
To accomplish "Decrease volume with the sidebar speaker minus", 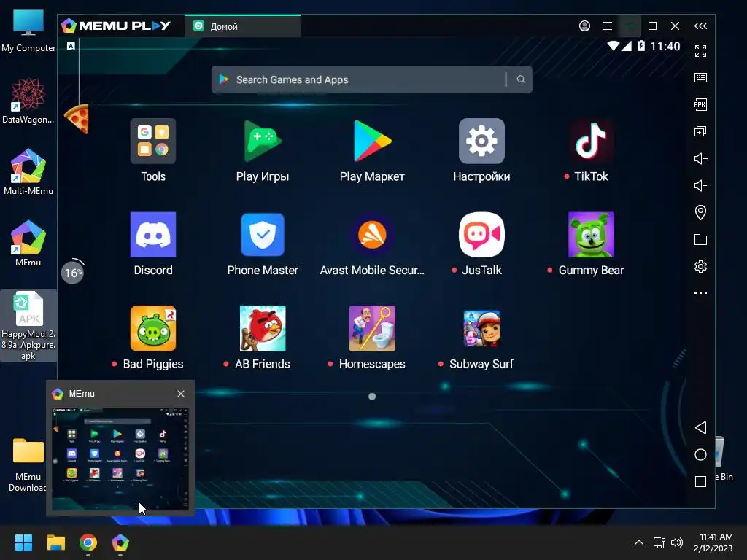I will tap(700, 185).
